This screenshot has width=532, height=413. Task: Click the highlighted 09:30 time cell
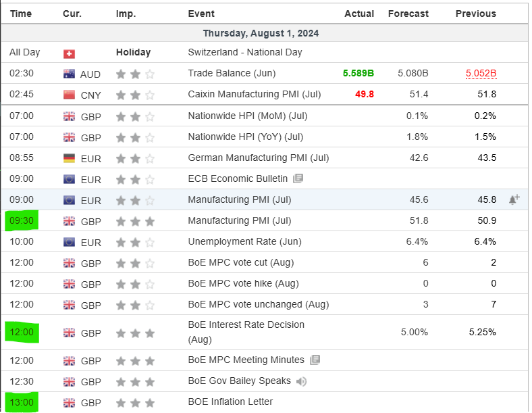(x=22, y=220)
